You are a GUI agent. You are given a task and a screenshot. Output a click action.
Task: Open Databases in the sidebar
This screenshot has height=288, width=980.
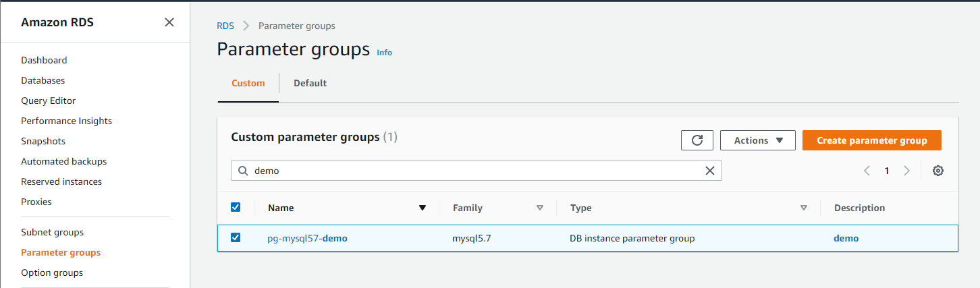click(x=43, y=80)
